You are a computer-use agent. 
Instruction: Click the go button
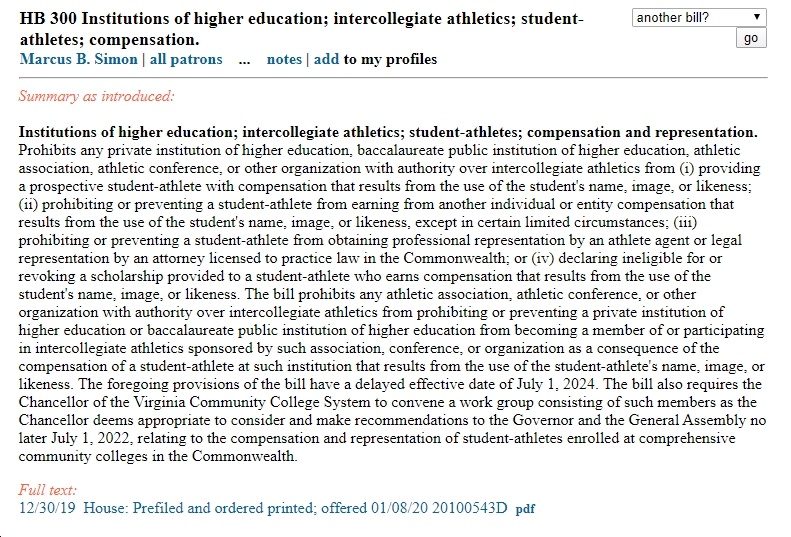751,38
